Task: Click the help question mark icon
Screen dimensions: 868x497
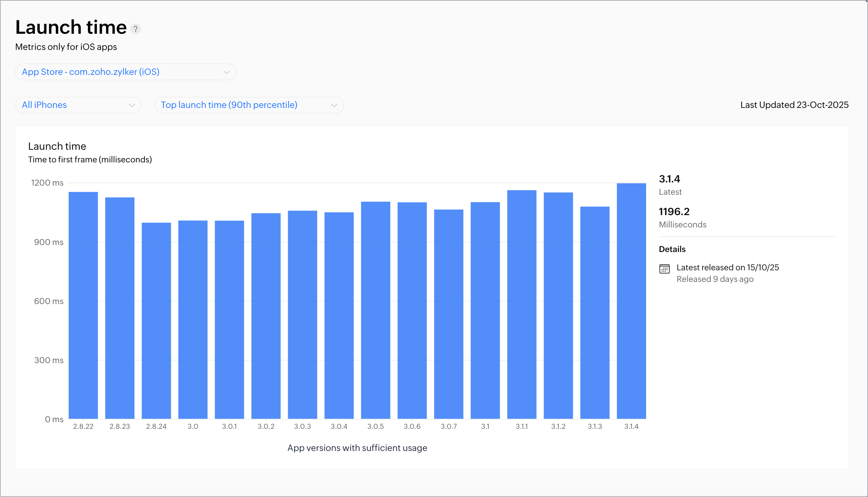Action: pos(135,29)
